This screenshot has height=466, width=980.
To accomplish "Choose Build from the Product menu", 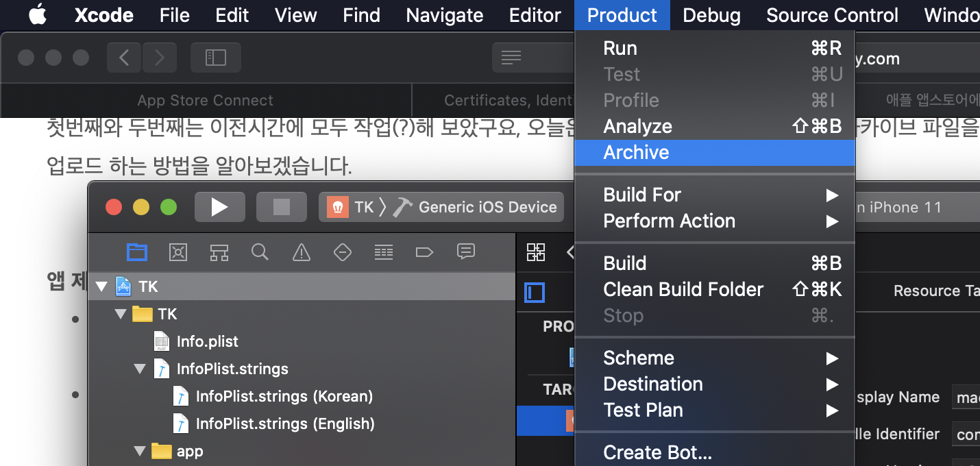I will (715, 264).
